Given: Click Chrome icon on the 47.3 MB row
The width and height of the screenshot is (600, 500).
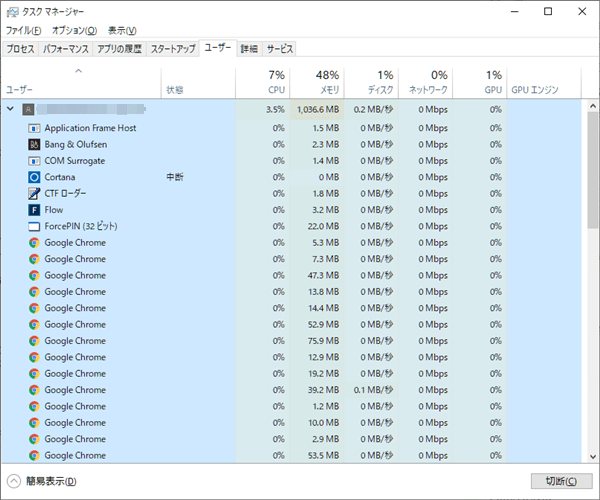Looking at the screenshot, I should point(34,275).
